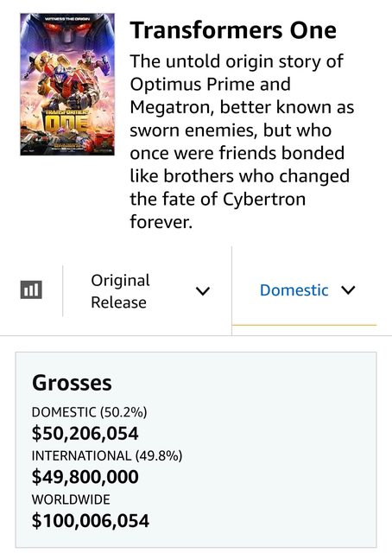Expand the chevron beside Original Release
This screenshot has width=392, height=553.
[x=203, y=291]
